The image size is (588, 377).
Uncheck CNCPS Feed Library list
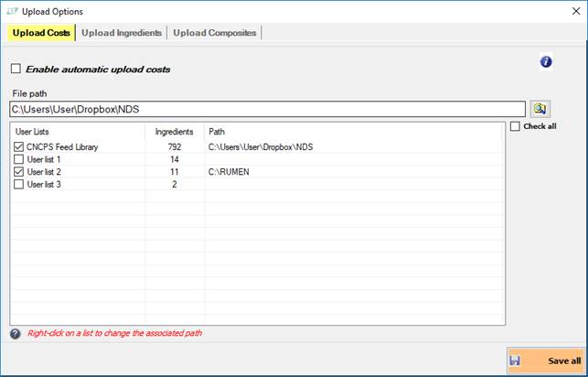pyautogui.click(x=19, y=146)
